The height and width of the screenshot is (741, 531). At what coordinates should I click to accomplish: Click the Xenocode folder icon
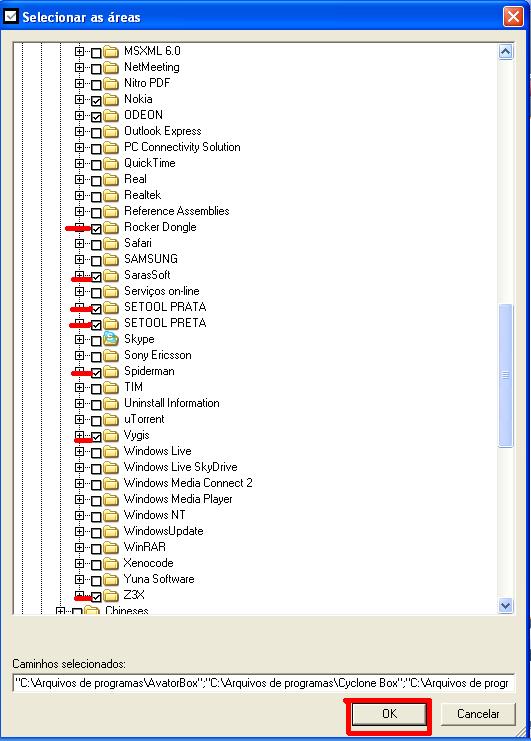[111, 563]
